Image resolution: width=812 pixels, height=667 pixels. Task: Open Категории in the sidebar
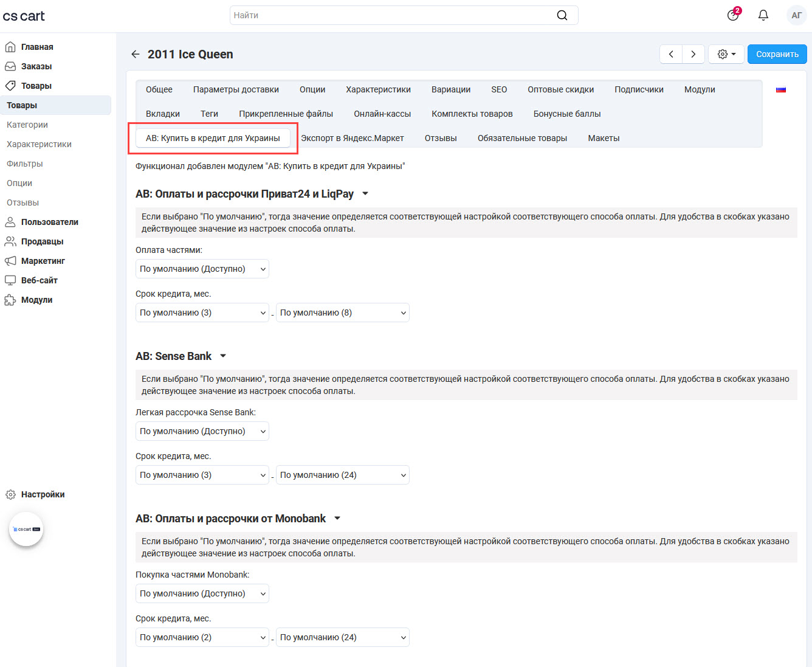coord(27,125)
